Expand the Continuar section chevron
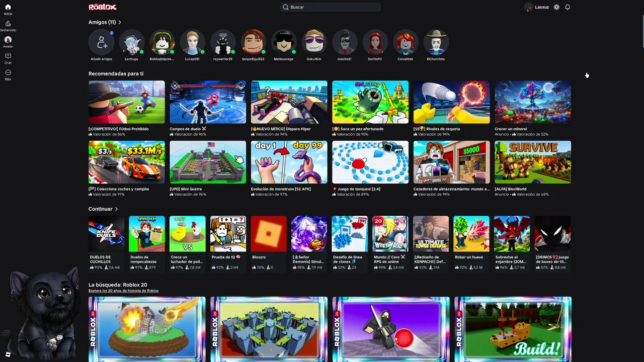 pyautogui.click(x=116, y=209)
